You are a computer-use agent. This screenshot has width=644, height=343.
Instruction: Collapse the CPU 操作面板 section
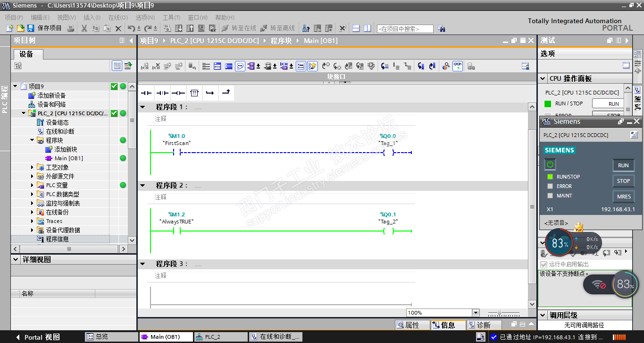543,79
